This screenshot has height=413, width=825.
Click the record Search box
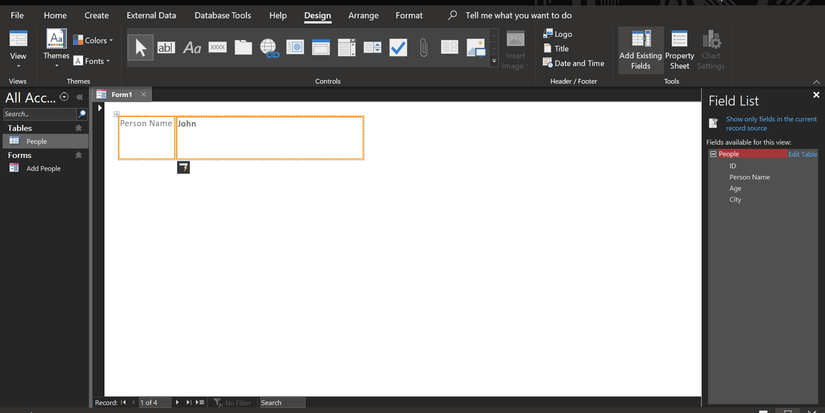(281, 402)
